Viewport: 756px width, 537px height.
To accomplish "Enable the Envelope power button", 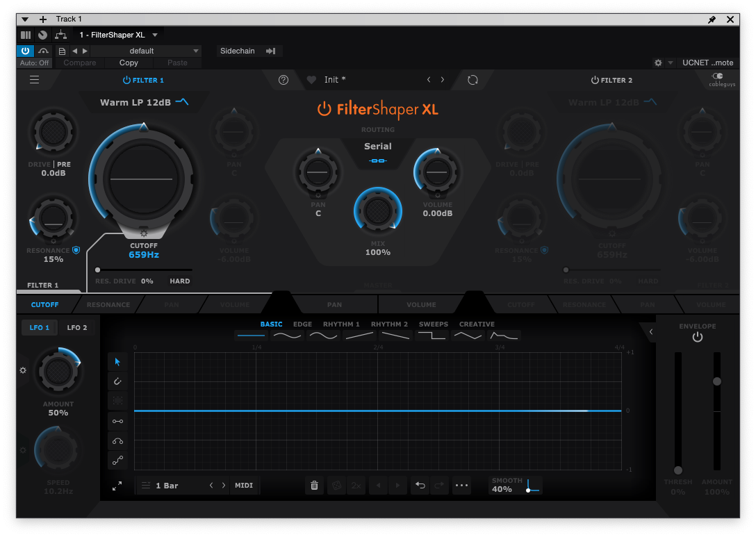I will point(697,337).
